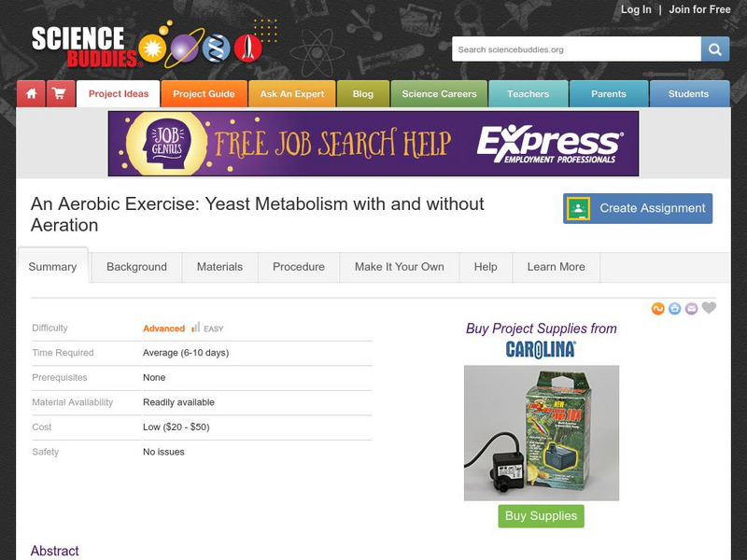Image resolution: width=747 pixels, height=560 pixels.
Task: Open the Ask An Expert menu
Action: pyautogui.click(x=292, y=94)
